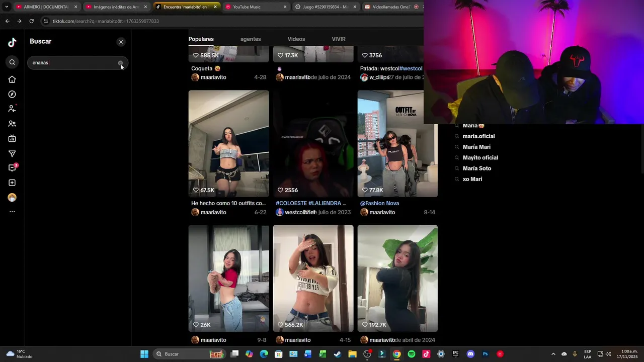Open video thumbnail with 26K likes

(x=229, y=279)
